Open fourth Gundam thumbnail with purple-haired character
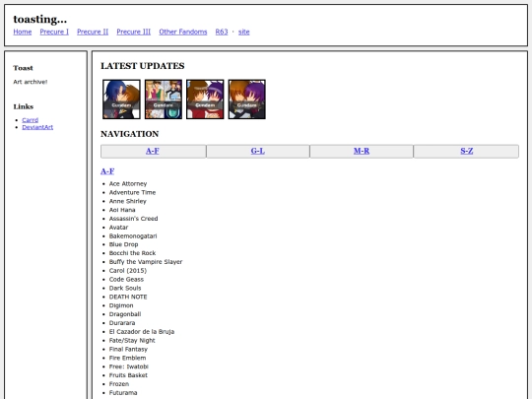The image size is (532, 399). 246,100
